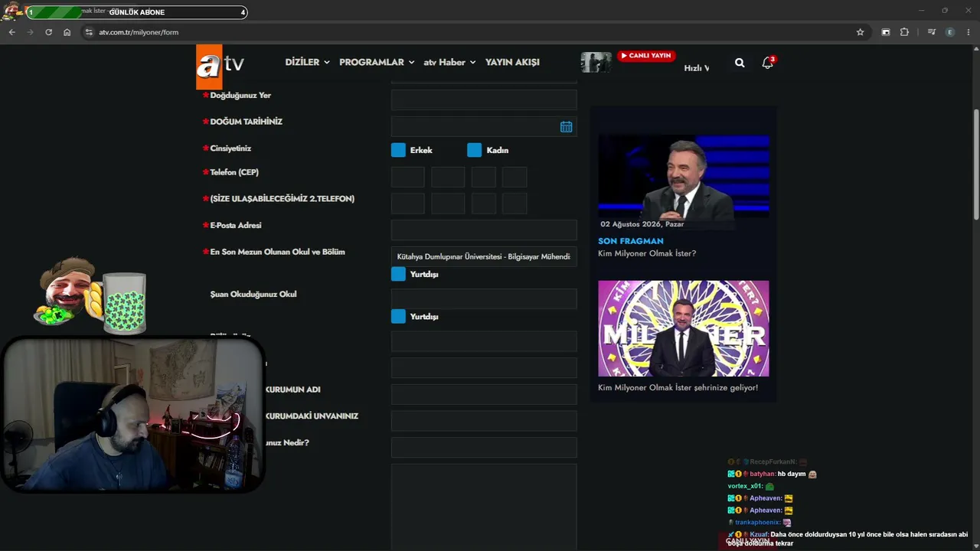Focus the third Telefon (CEP) box
This screenshot has height=551, width=980.
[484, 178]
